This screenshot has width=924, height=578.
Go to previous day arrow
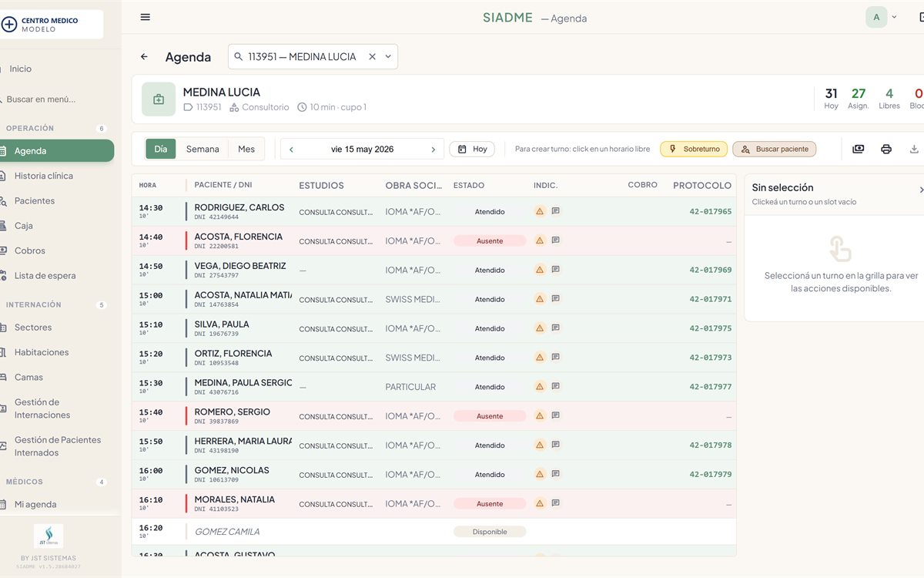(291, 150)
